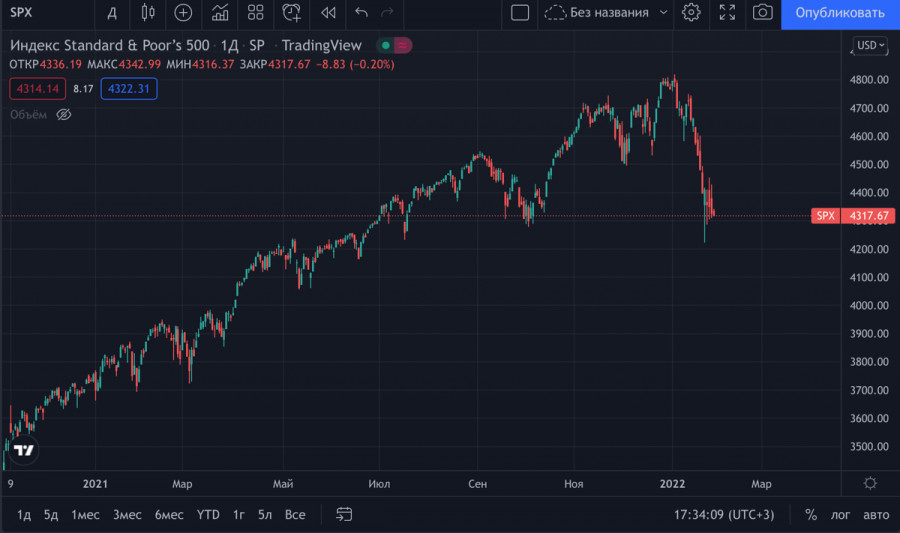This screenshot has width=900, height=533.
Task: Toggle the auto scale авто
Action: click(x=876, y=515)
